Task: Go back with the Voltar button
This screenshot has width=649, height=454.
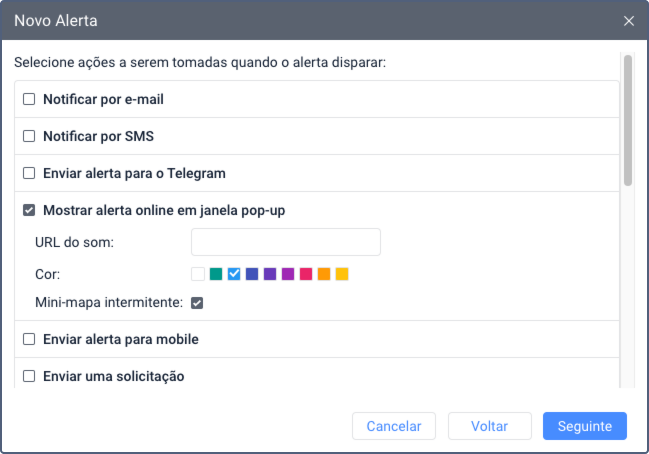Action: (489, 426)
